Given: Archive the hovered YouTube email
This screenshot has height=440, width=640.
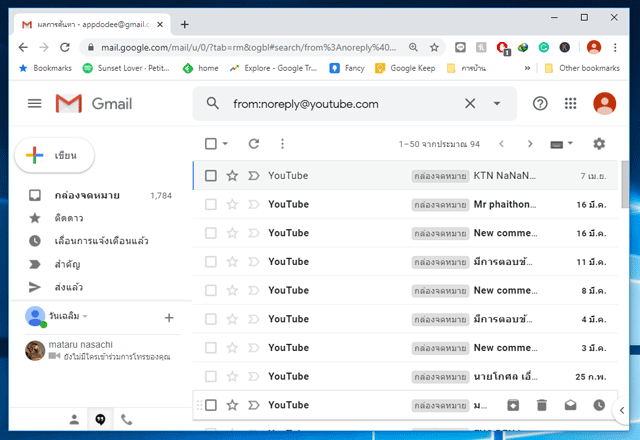Looking at the screenshot, I should point(513,405).
